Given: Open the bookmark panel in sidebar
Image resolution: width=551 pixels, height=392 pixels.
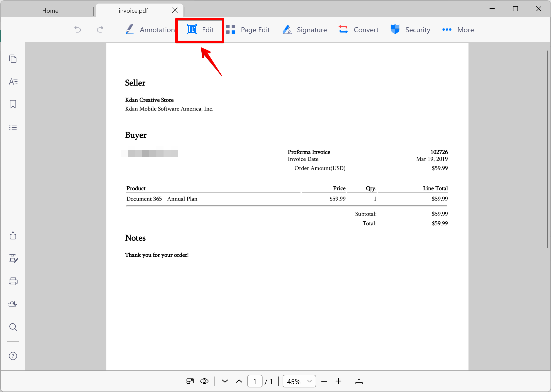Looking at the screenshot, I should tap(13, 104).
